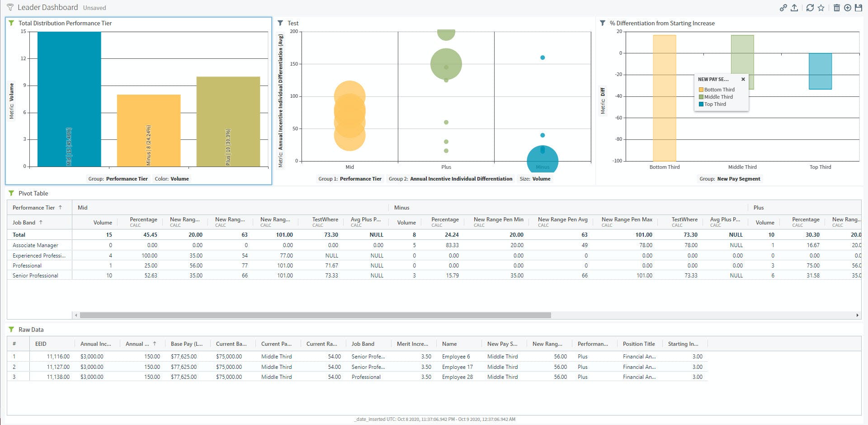This screenshot has height=425, width=868.
Task: Mark dashboard as favorite with star
Action: pos(821,8)
